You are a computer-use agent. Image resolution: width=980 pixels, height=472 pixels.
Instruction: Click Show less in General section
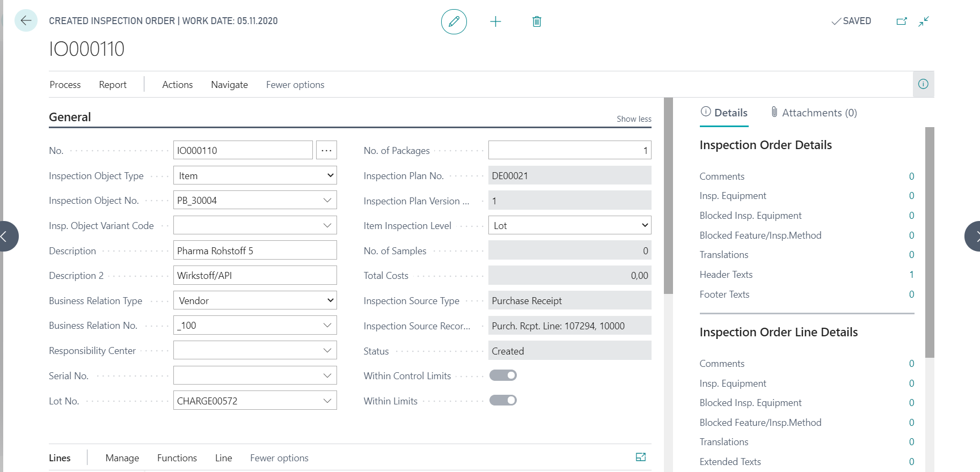click(x=634, y=119)
